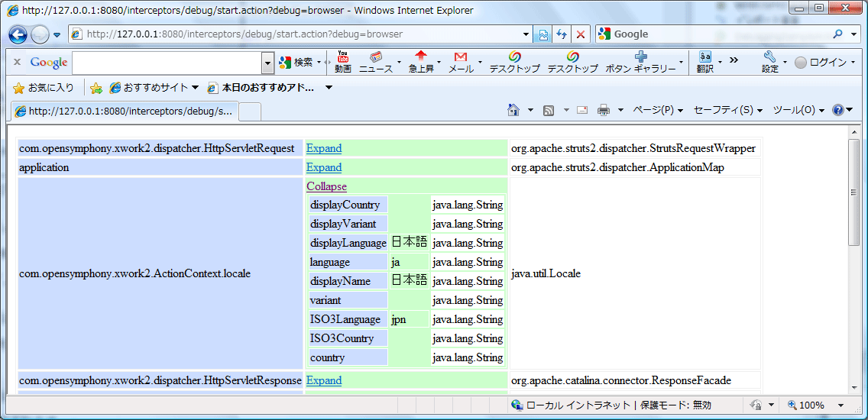Open the 100% zoom level dropdown
The width and height of the screenshot is (868, 420).
click(840, 405)
